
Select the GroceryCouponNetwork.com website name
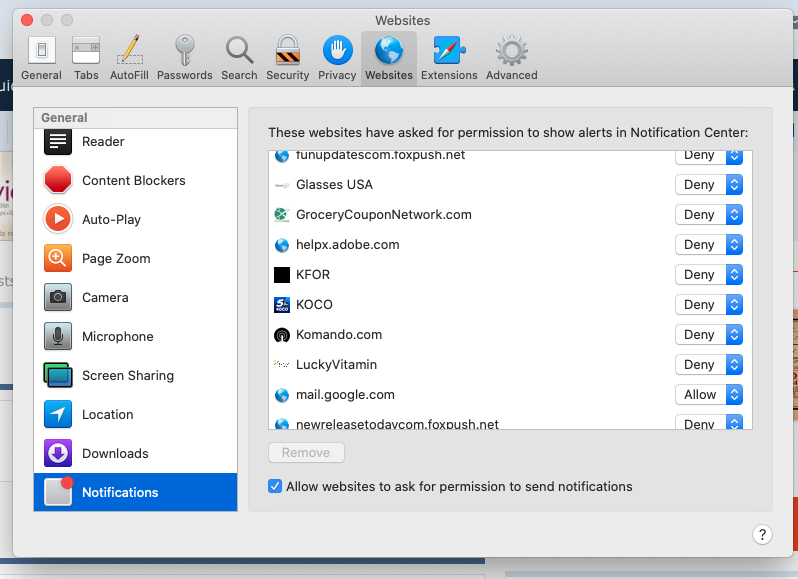(x=384, y=215)
